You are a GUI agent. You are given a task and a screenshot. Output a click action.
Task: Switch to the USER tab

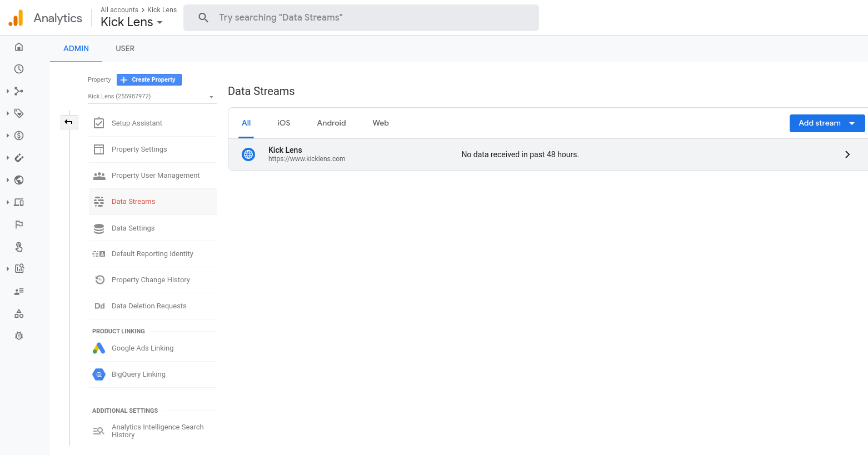[125, 48]
